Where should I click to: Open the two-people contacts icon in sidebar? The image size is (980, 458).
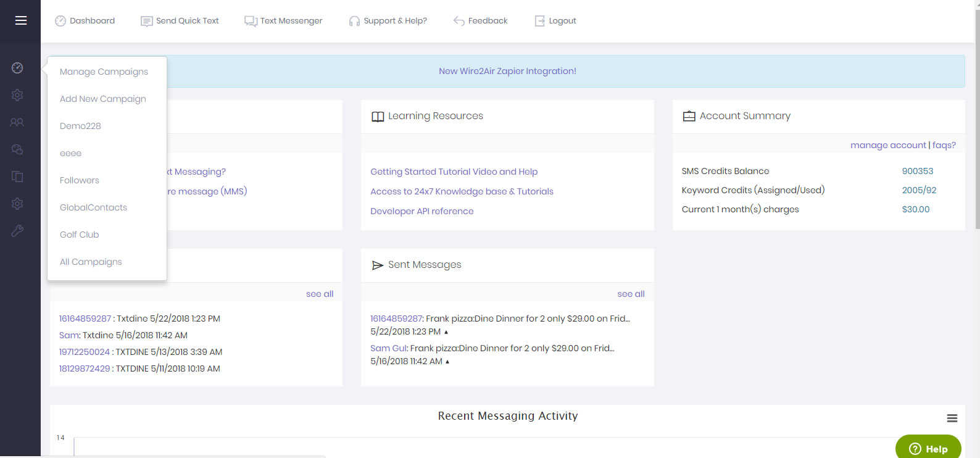(x=17, y=122)
